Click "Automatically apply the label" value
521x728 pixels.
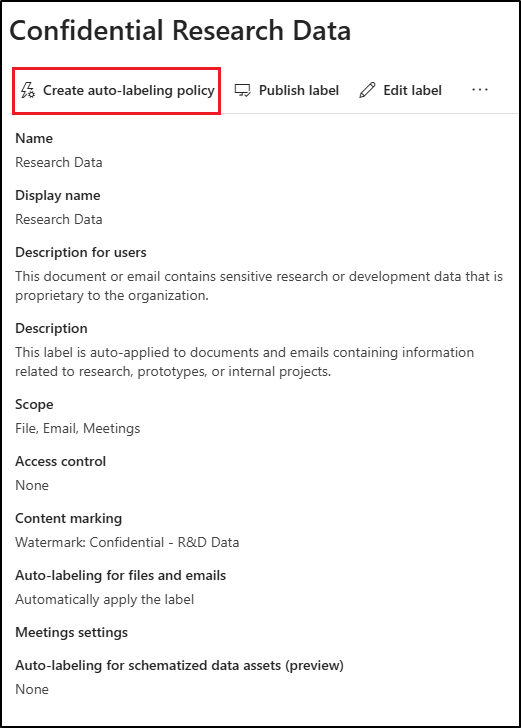[x=104, y=599]
